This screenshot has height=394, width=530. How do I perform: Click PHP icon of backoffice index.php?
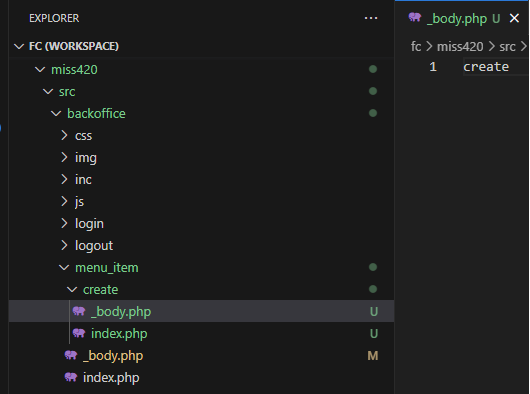[71, 377]
